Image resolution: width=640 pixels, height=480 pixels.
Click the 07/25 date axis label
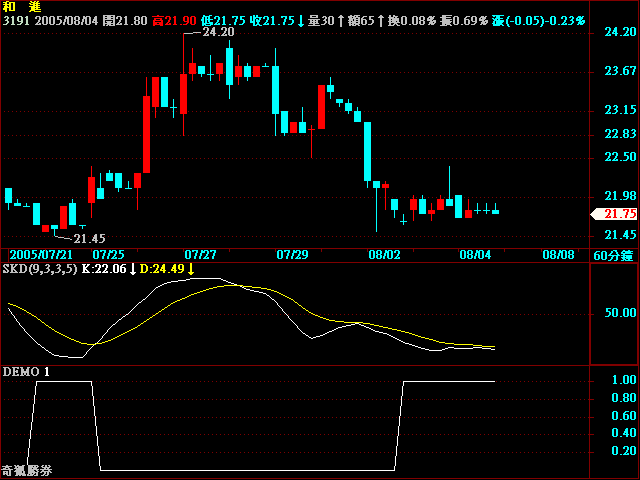pos(108,255)
